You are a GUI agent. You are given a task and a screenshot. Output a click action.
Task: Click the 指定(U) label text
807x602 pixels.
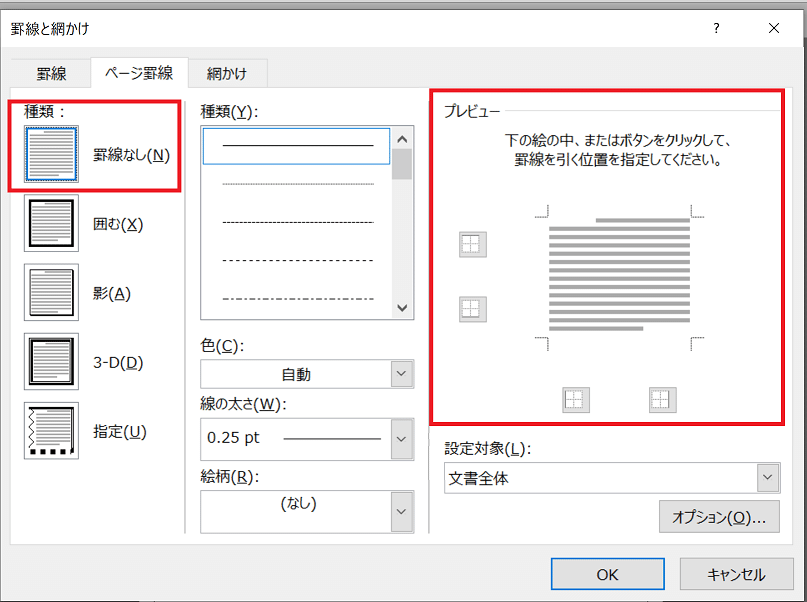(120, 432)
